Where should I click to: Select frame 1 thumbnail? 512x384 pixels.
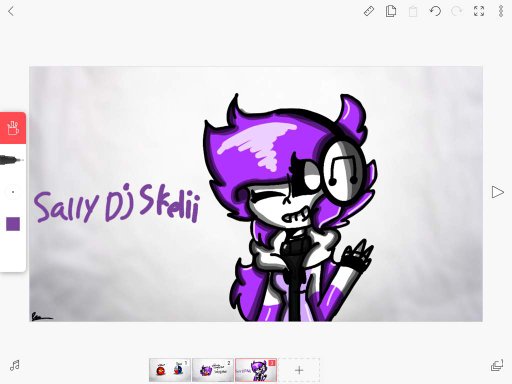(x=170, y=370)
